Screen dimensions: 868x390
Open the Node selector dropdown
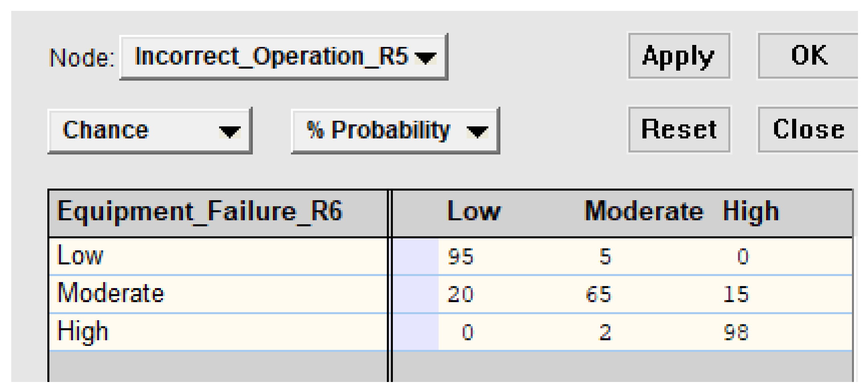pos(283,57)
